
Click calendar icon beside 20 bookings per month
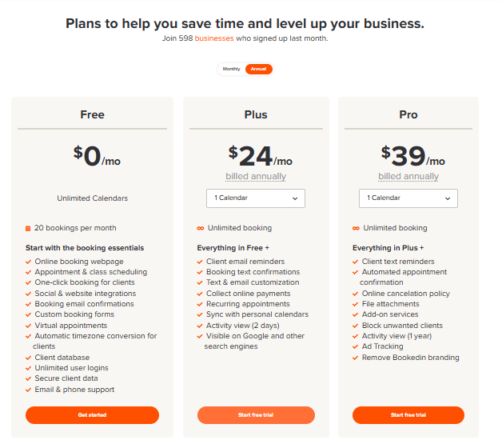[28, 228]
